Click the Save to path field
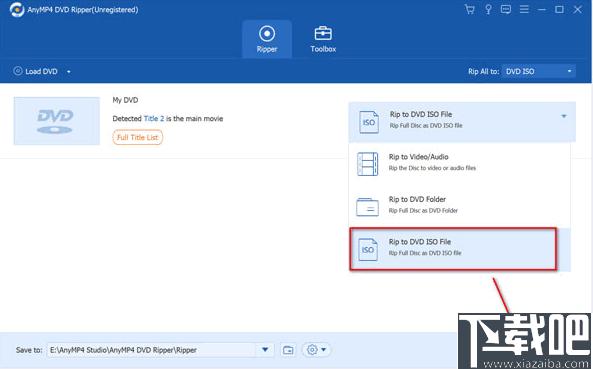The width and height of the screenshot is (593, 369). pyautogui.click(x=151, y=350)
